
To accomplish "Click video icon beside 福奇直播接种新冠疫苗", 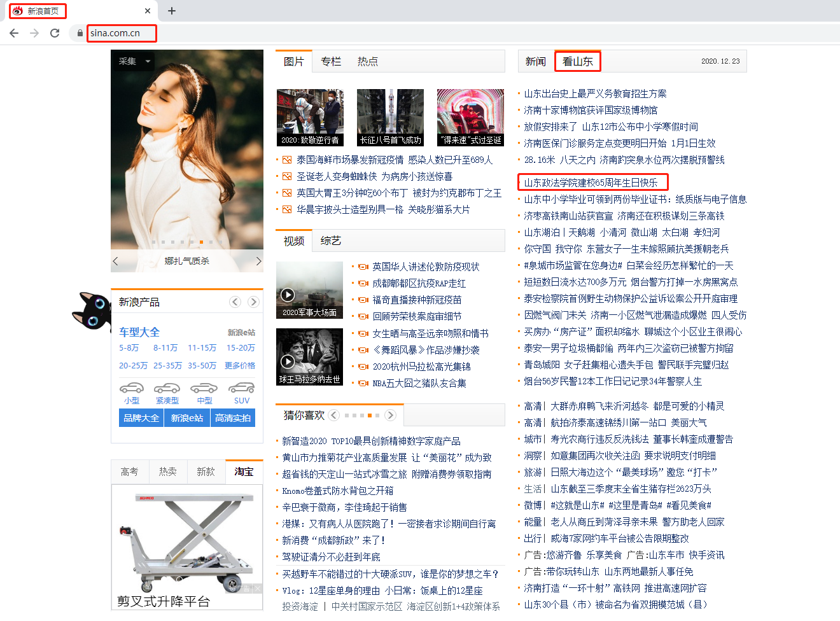I will click(363, 300).
